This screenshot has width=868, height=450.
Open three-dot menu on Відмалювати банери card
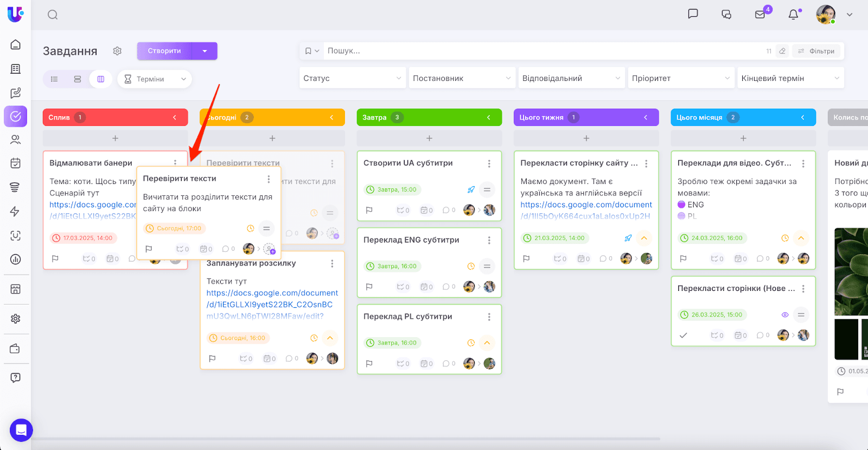coord(175,162)
